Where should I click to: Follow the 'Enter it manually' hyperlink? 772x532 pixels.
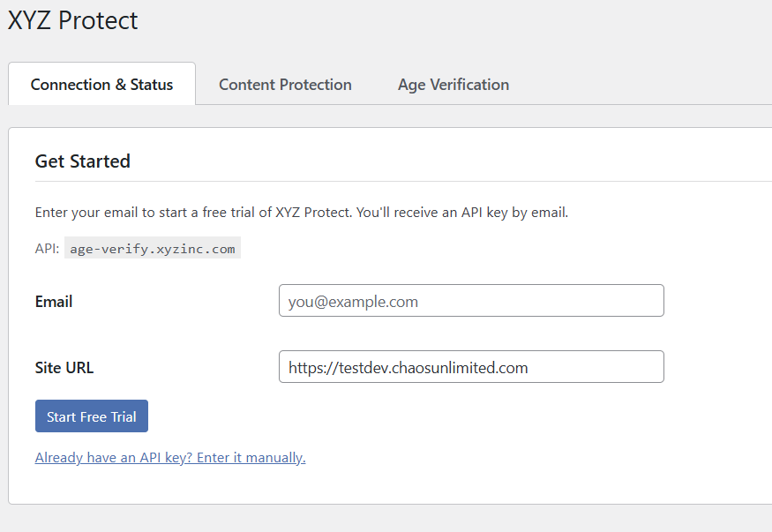(251, 457)
